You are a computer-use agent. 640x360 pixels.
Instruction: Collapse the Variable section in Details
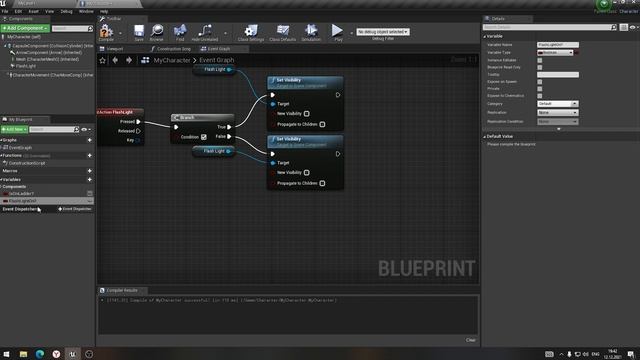pyautogui.click(x=485, y=37)
